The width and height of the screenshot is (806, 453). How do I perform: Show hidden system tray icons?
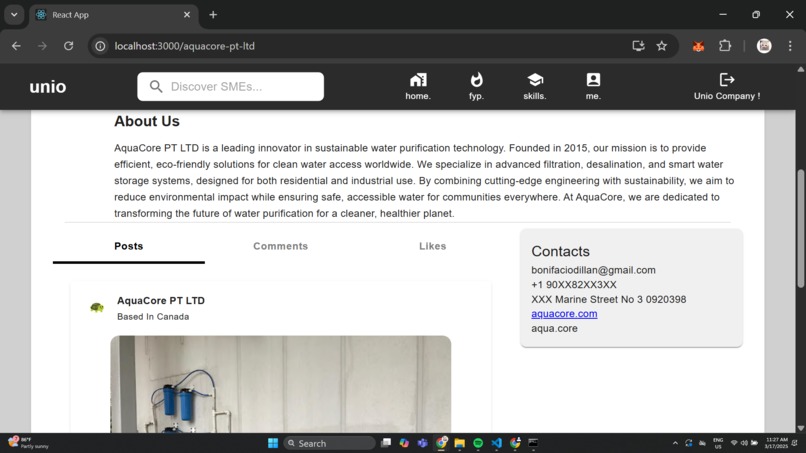tap(675, 443)
